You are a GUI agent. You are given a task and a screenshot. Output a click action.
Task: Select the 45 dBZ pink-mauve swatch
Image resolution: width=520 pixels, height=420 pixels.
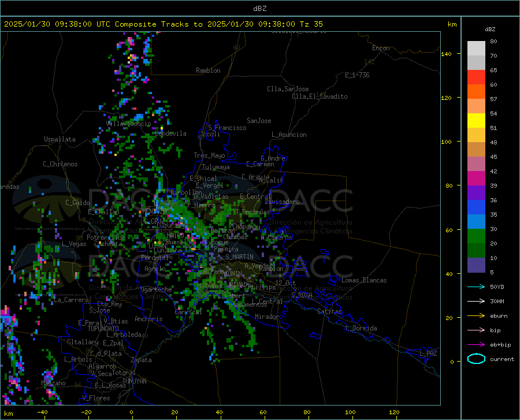476,163
